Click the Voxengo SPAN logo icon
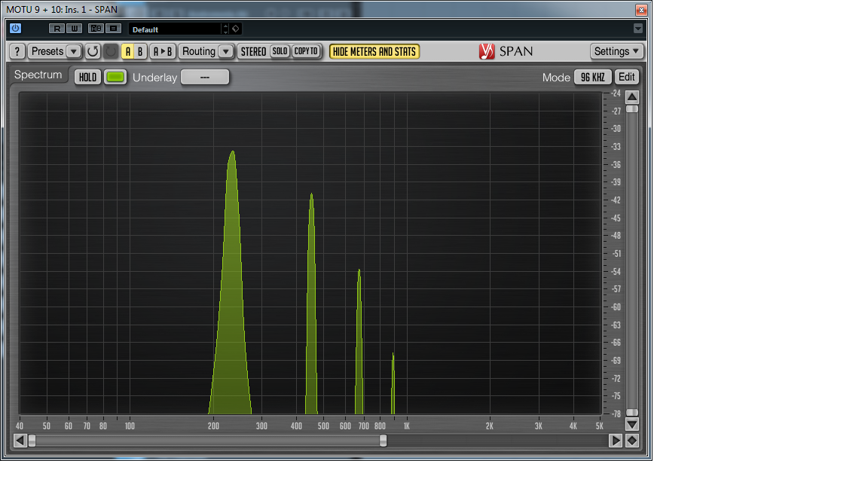This screenshot has width=868, height=488. point(487,51)
